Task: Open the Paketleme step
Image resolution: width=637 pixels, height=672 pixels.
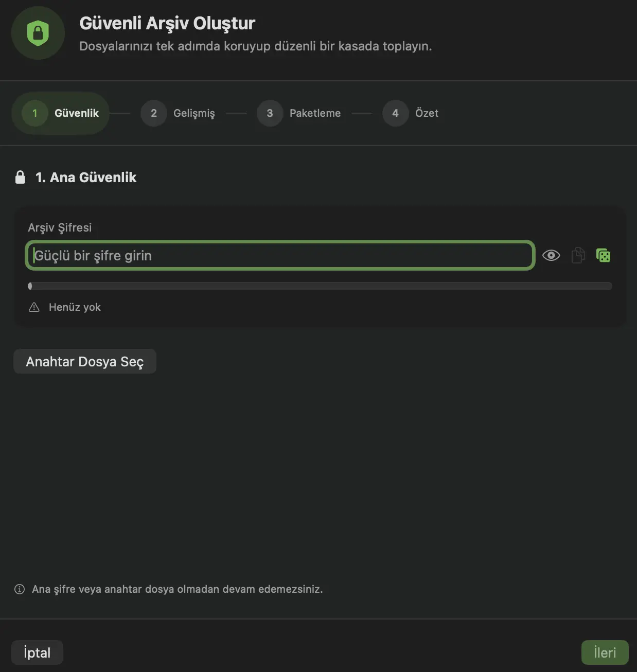Action: [299, 113]
